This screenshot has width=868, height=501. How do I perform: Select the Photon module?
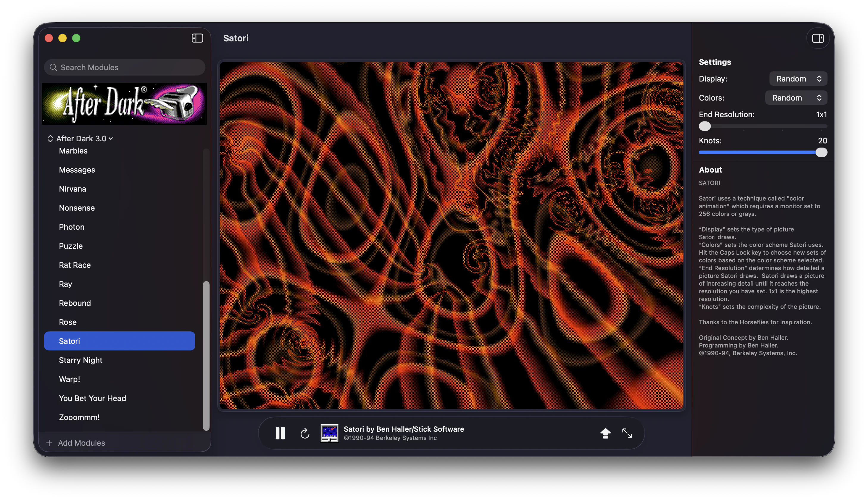click(119, 227)
